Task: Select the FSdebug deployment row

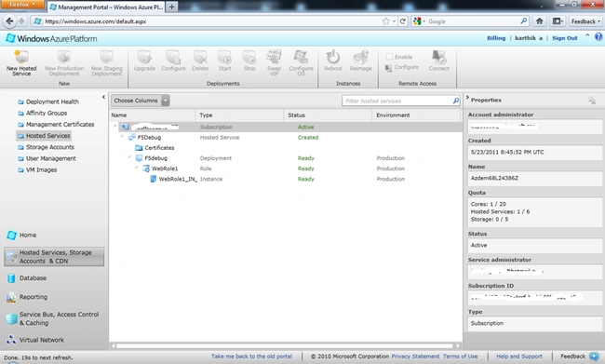Action: [286, 158]
